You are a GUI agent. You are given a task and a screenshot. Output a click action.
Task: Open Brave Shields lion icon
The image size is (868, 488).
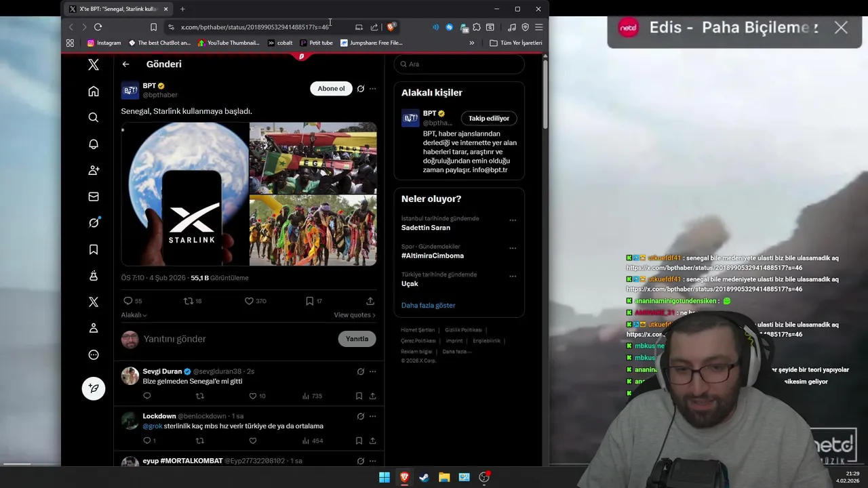(391, 27)
